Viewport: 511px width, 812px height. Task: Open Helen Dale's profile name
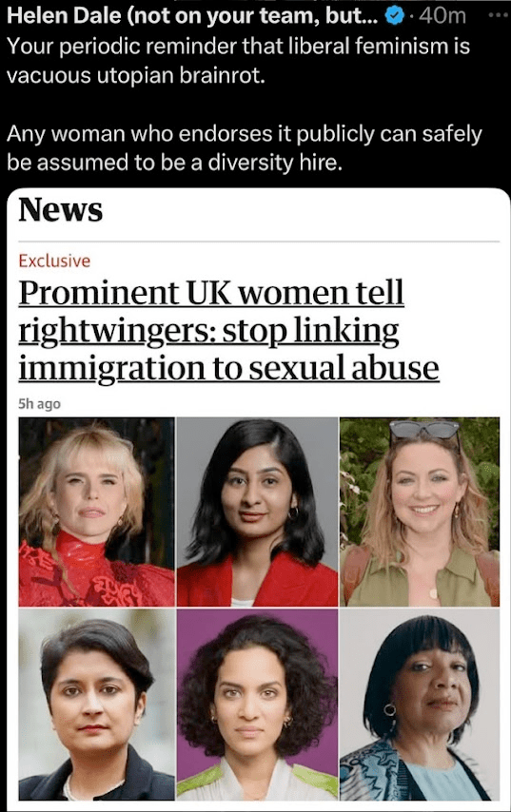192,16
